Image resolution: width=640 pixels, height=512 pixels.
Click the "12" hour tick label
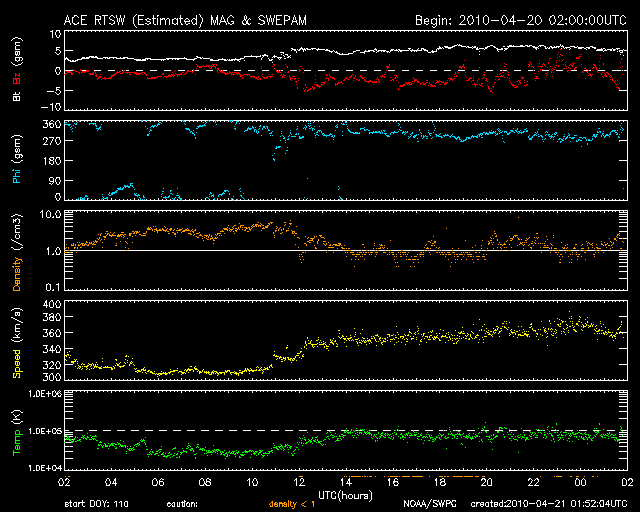click(x=299, y=482)
